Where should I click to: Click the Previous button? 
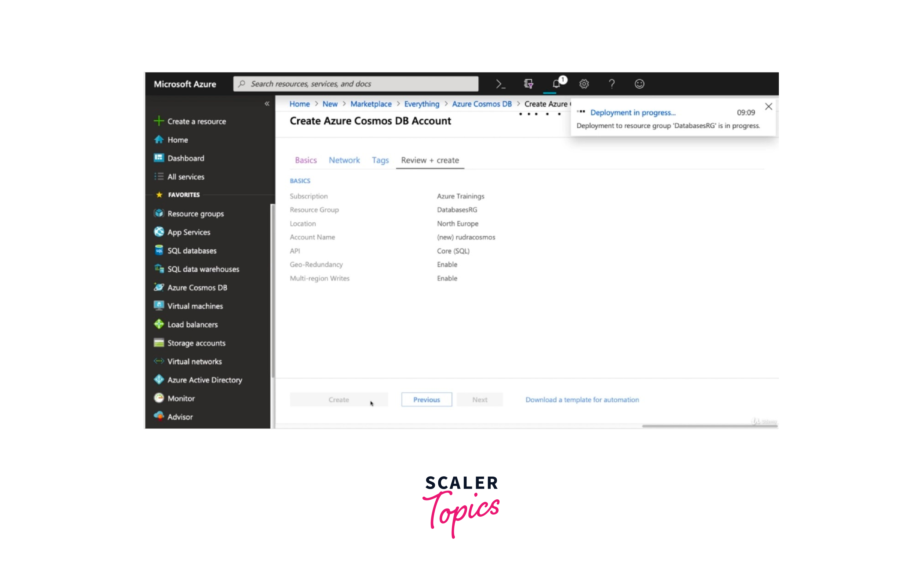426,400
